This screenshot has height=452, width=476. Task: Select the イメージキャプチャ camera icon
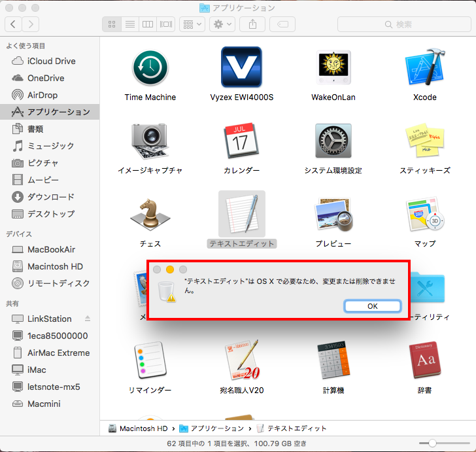pos(150,141)
